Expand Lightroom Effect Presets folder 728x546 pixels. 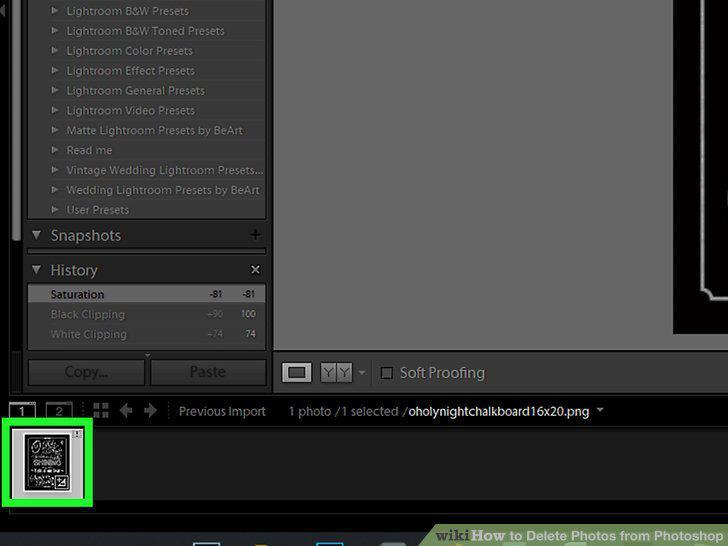pos(55,71)
